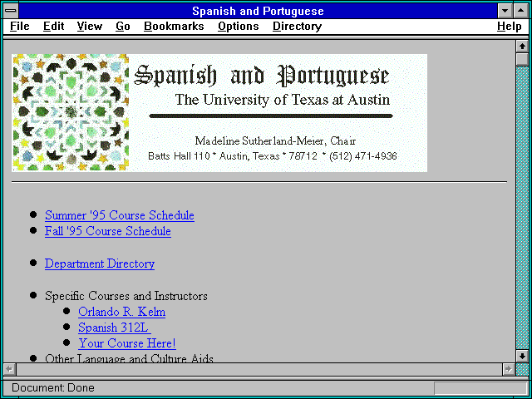Click the vertical scrollbar up arrow
Screen dimensions: 532x399
click(x=522, y=47)
